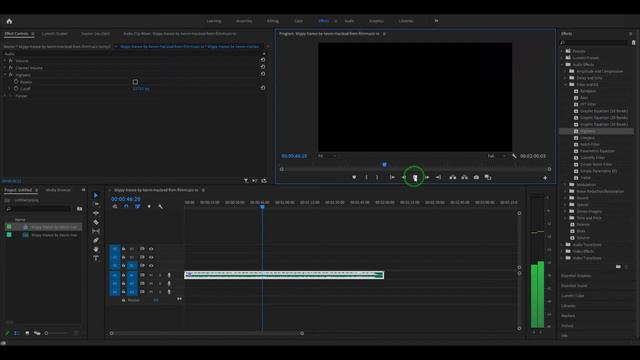
Task: Add a marker in the timeline header
Action: (149, 207)
